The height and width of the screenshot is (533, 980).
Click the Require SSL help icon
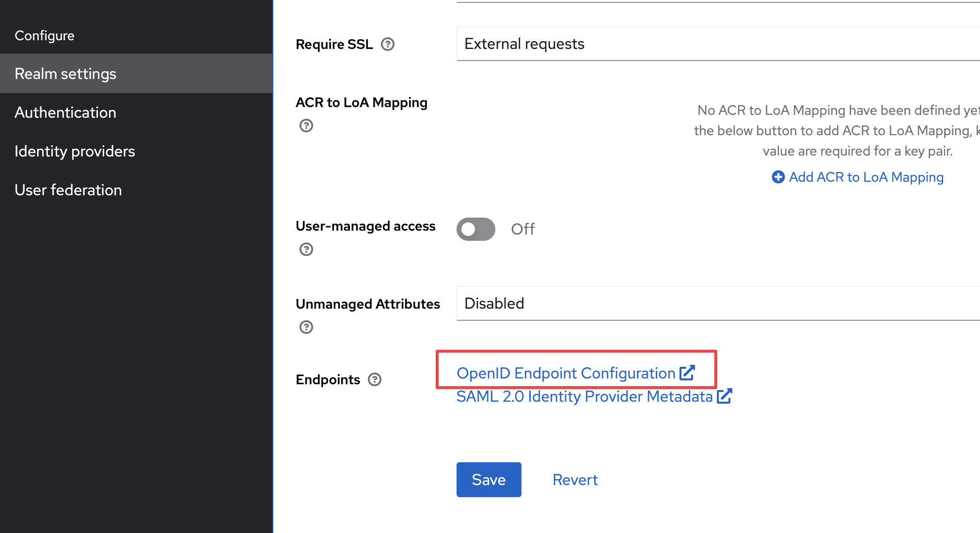[388, 44]
